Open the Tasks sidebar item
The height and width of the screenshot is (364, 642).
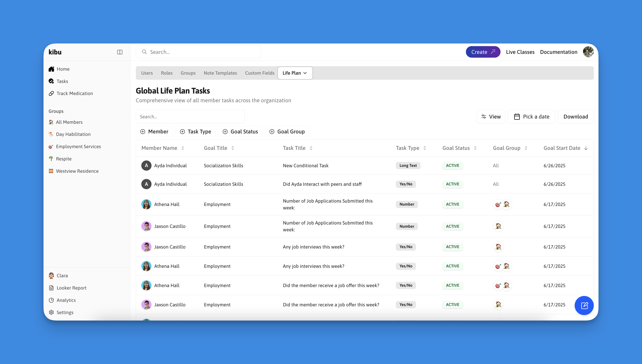(x=62, y=81)
